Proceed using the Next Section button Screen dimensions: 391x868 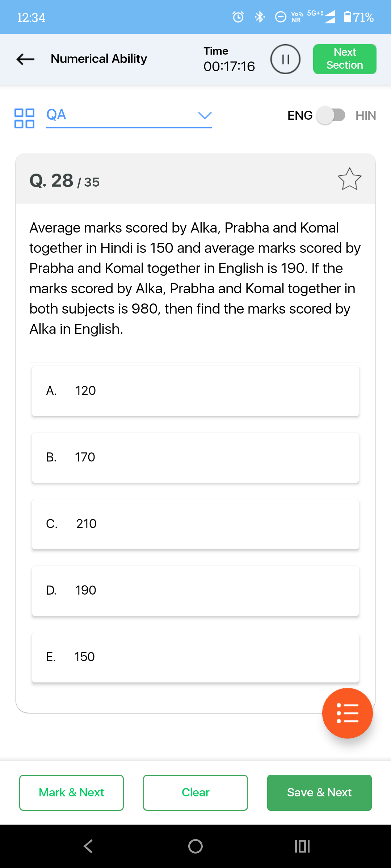(x=344, y=59)
